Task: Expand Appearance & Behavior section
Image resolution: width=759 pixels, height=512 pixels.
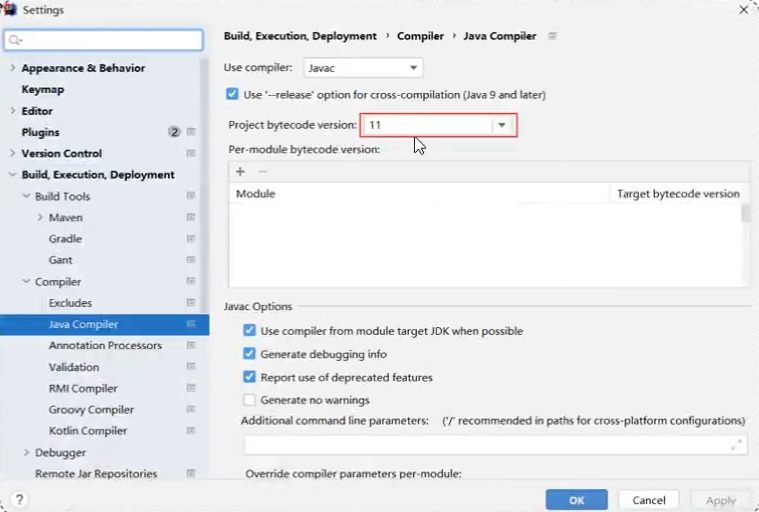Action: pos(13,68)
